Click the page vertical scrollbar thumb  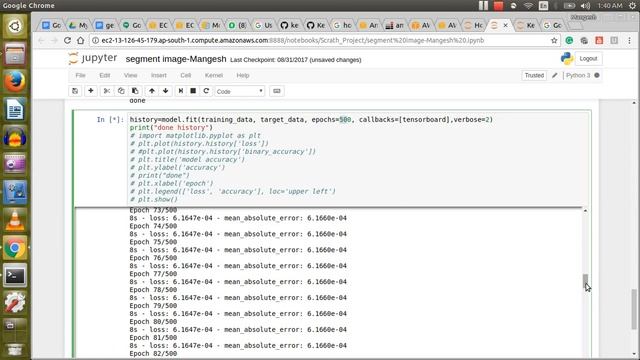[634, 309]
